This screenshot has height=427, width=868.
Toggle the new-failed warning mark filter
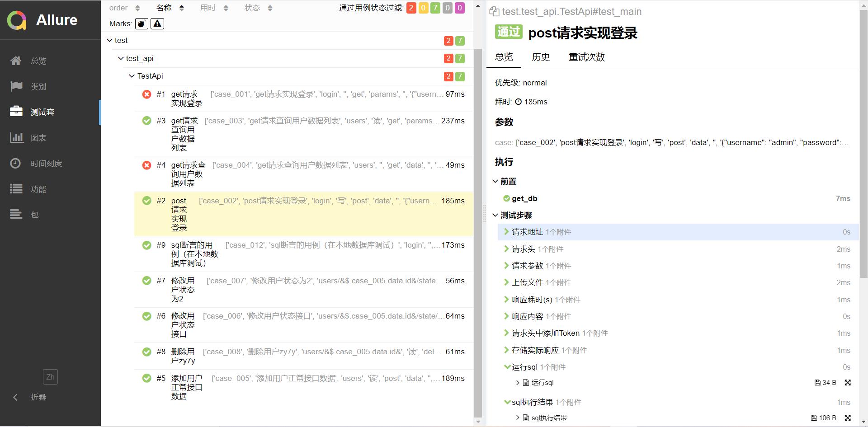[x=157, y=24]
